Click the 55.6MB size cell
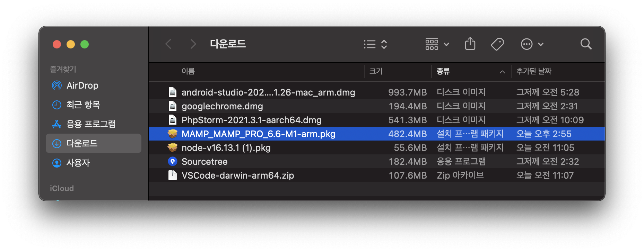Image resolution: width=644 pixels, height=252 pixels. 410,147
